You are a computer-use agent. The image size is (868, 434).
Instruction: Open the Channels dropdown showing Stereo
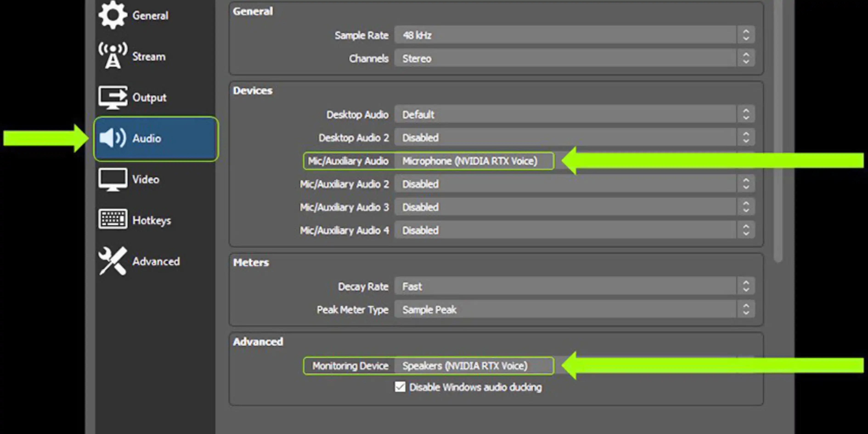pyautogui.click(x=575, y=58)
